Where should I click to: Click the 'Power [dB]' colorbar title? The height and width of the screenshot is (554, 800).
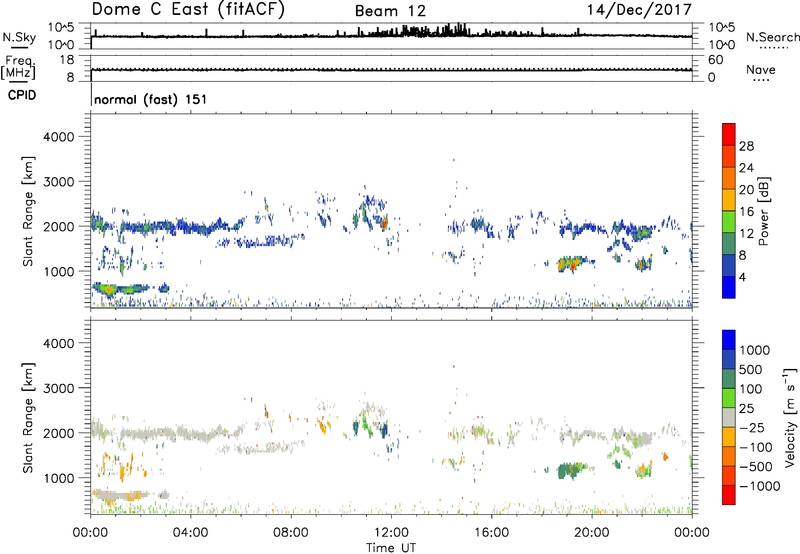pyautogui.click(x=763, y=211)
